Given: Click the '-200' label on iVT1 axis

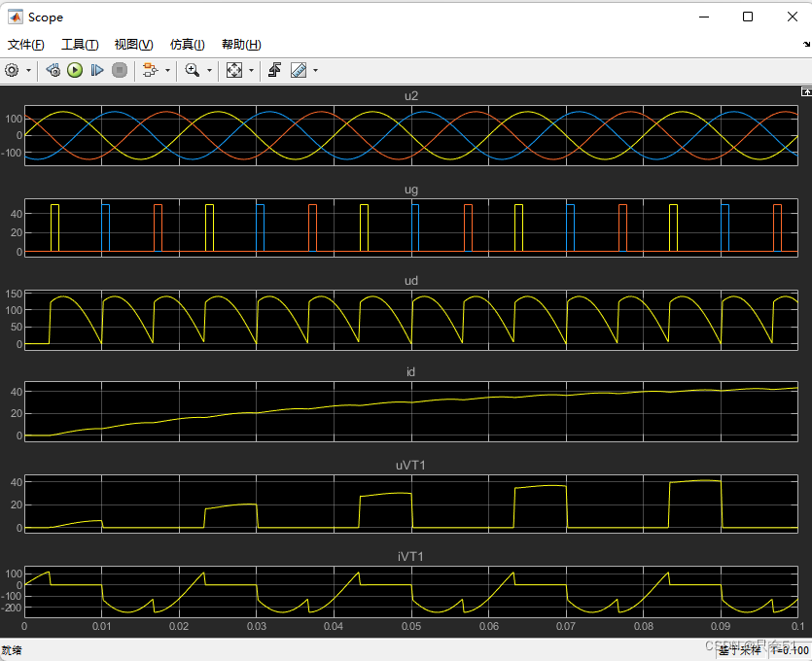Looking at the screenshot, I should pyautogui.click(x=12, y=608).
